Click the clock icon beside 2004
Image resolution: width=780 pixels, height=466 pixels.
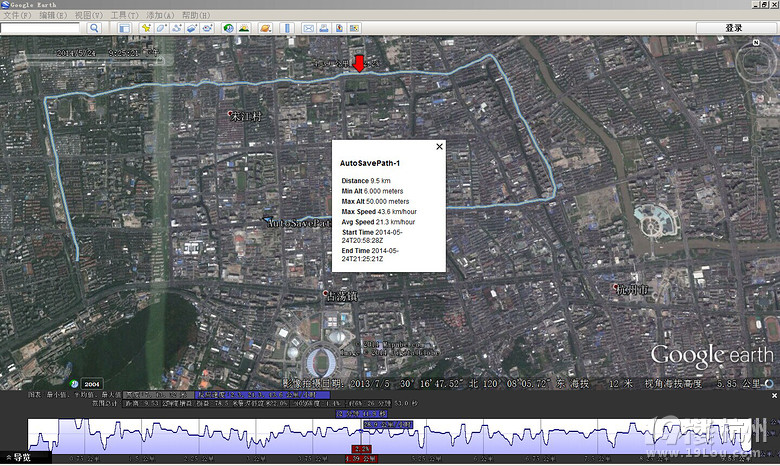click(74, 384)
